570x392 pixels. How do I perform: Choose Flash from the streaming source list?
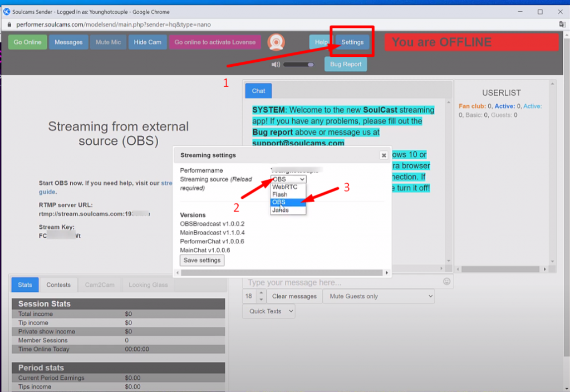(x=288, y=194)
